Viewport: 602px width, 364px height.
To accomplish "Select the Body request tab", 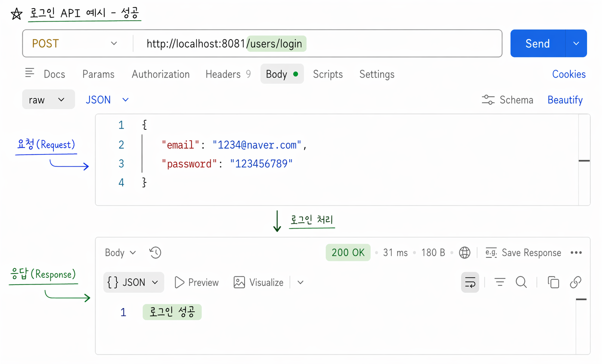I will [x=282, y=74].
